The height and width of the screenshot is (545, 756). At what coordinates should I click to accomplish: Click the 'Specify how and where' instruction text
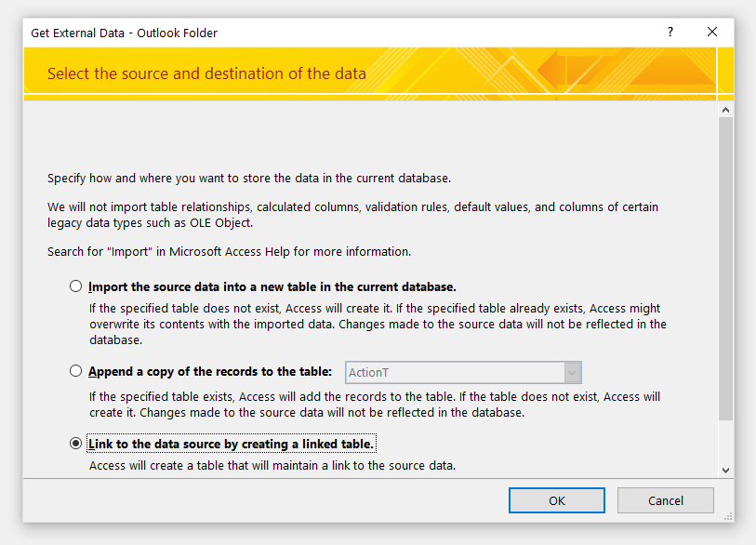[249, 178]
